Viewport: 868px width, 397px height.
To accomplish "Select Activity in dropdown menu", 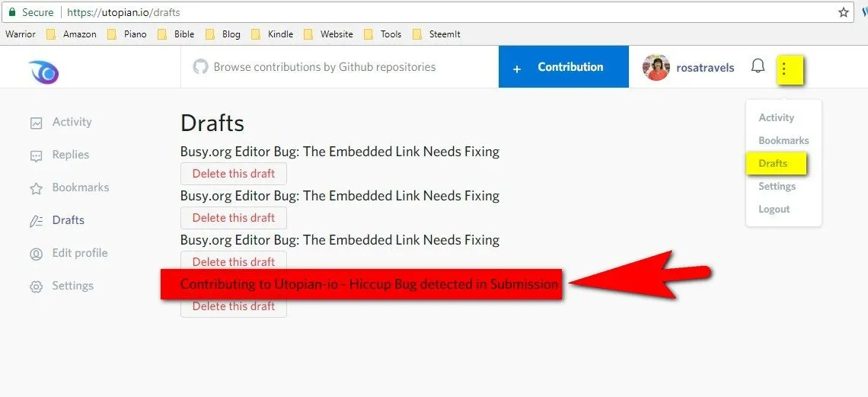I will [x=776, y=117].
